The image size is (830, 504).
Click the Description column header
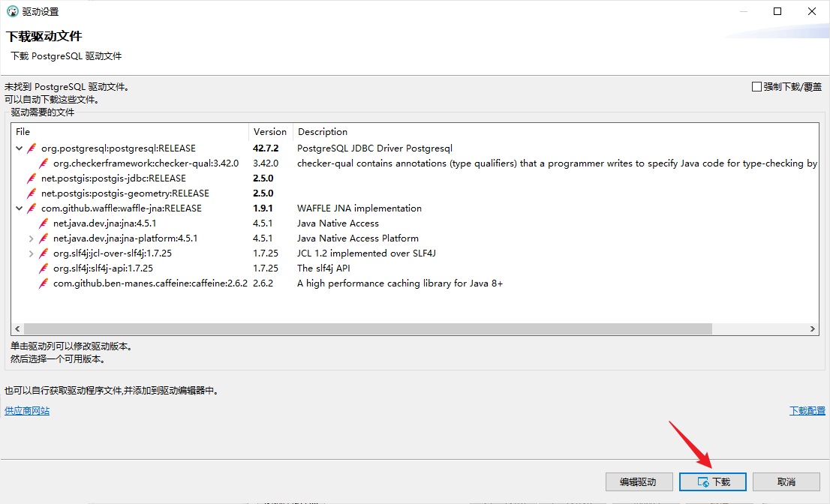pos(323,132)
